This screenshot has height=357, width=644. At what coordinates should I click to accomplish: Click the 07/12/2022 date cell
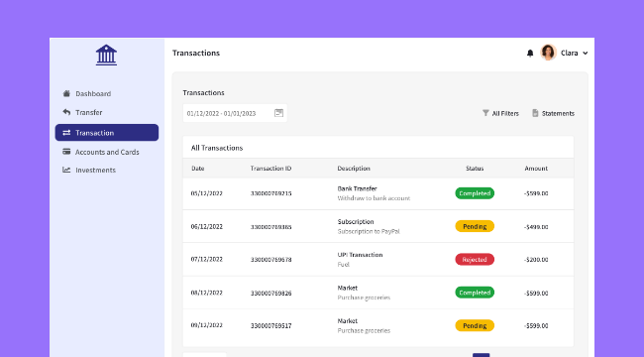207,259
